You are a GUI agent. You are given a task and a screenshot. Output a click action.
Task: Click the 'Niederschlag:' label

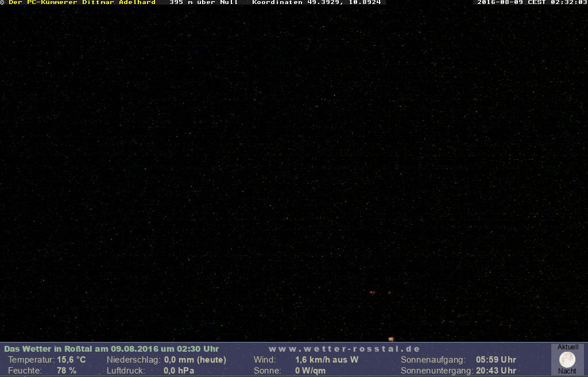[133, 360]
